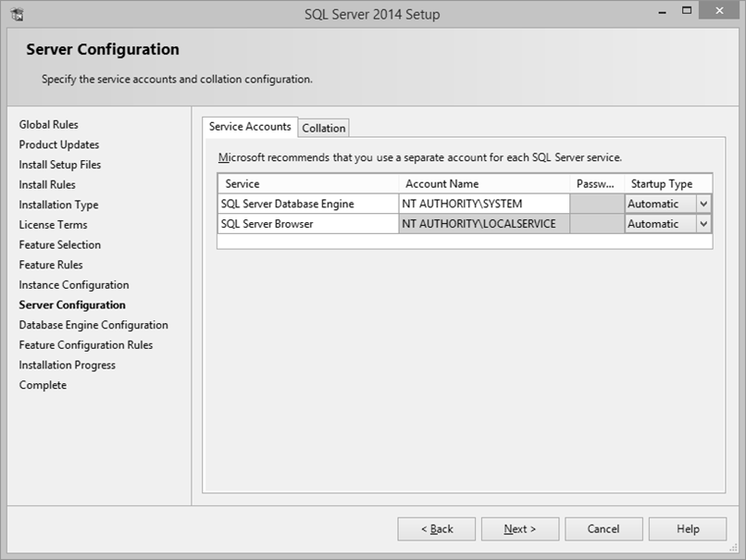Open Startup Type dropdown for SQL Server Browser
Image resolution: width=746 pixels, height=560 pixels.
pos(704,223)
